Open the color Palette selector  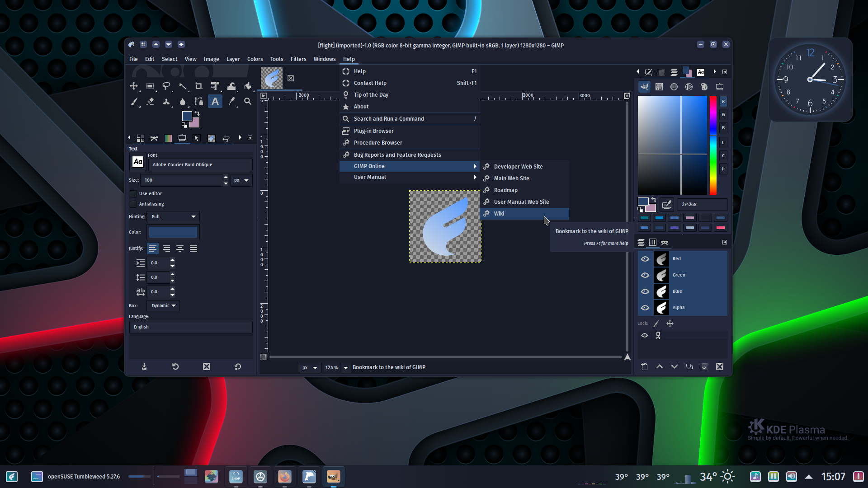coord(704,87)
